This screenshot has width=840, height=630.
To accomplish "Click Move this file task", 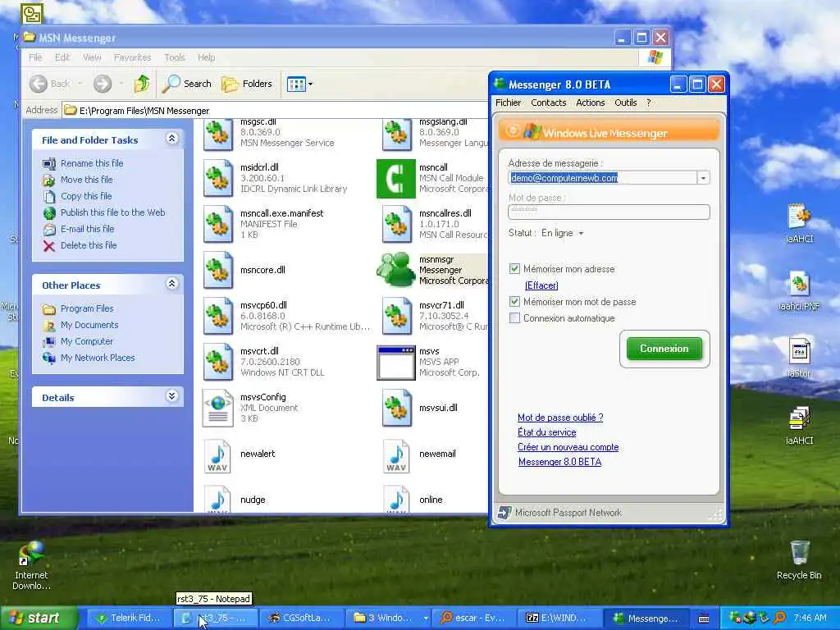I will 86,180.
